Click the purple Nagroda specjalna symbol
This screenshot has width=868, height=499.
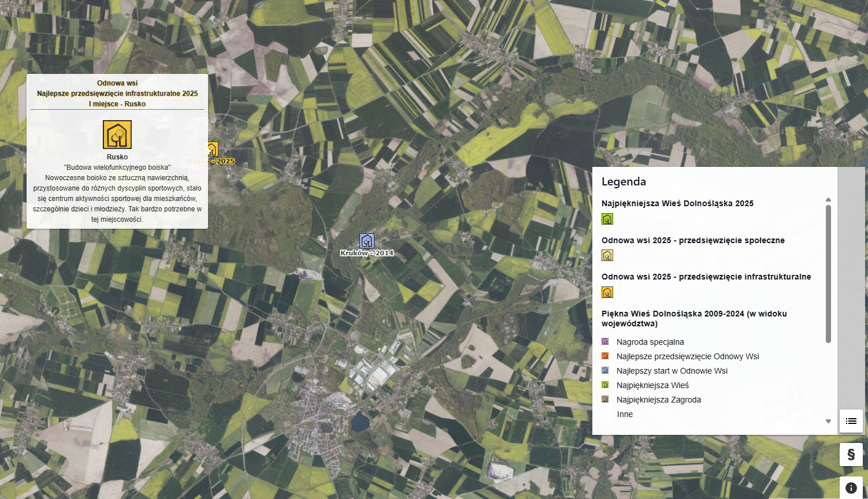pyautogui.click(x=605, y=342)
